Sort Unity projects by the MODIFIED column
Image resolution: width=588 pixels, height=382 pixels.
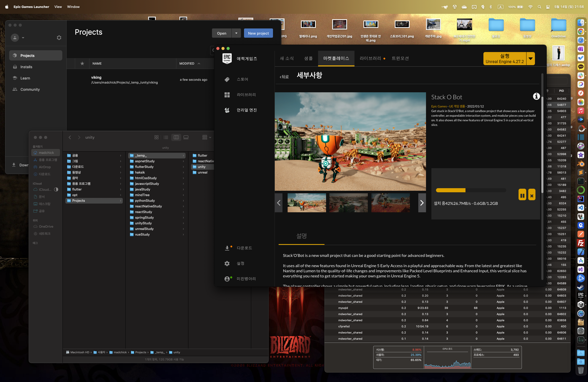pyautogui.click(x=190, y=64)
